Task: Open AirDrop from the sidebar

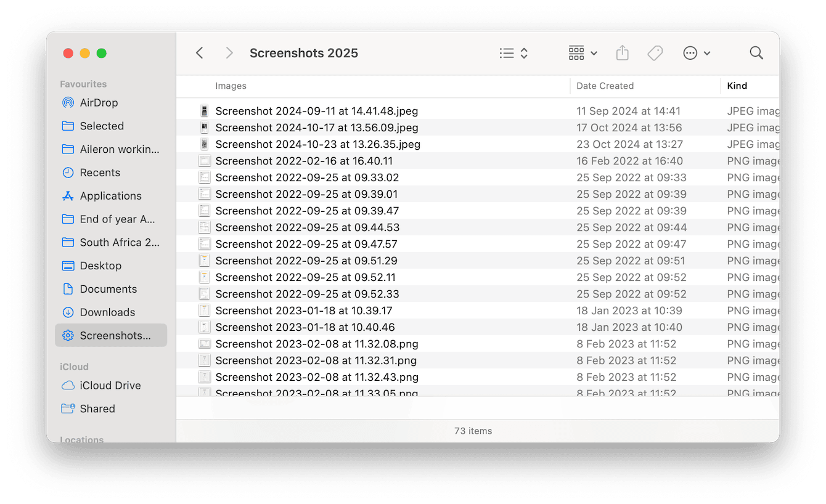Action: [x=99, y=102]
